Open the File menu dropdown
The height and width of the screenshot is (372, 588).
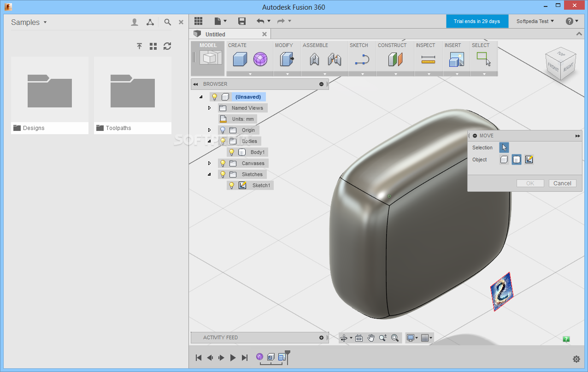click(x=220, y=21)
